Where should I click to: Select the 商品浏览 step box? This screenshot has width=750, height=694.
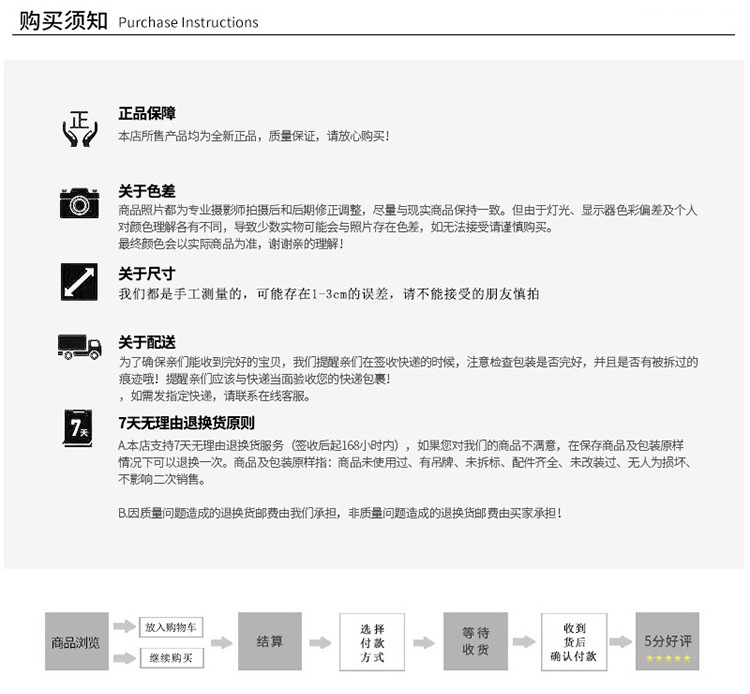77,641
